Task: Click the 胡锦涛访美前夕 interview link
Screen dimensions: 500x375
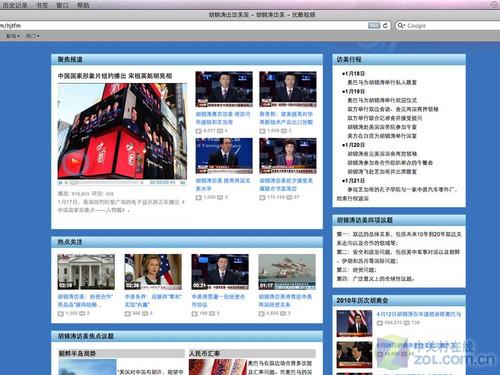Action: click(286, 184)
